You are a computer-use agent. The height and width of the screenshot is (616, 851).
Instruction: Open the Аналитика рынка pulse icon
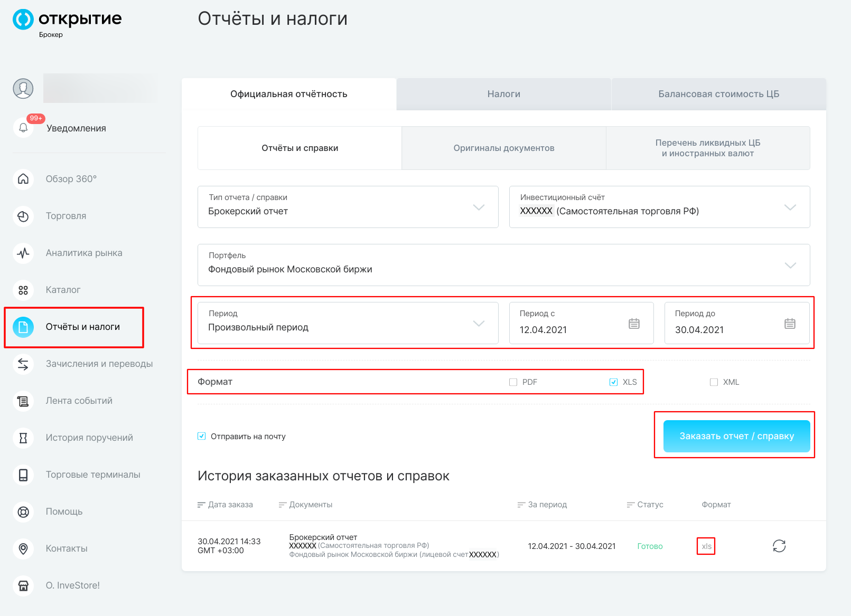coord(23,253)
